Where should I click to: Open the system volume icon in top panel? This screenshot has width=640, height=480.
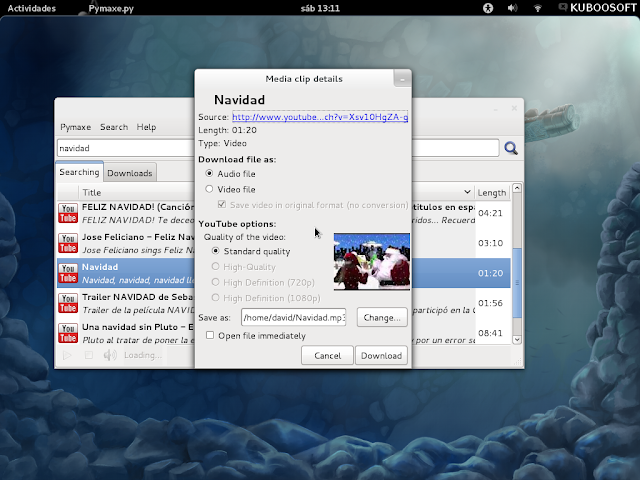[512, 8]
